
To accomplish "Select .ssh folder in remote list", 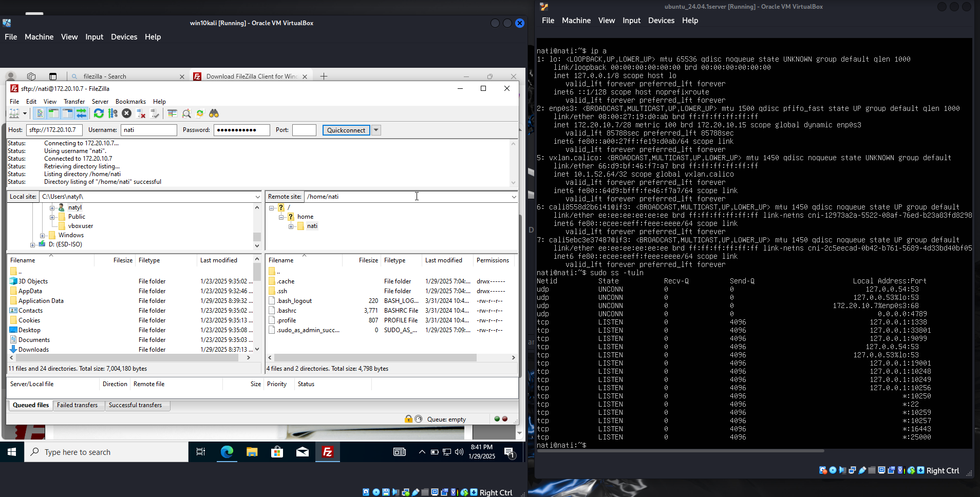I will [x=282, y=291].
